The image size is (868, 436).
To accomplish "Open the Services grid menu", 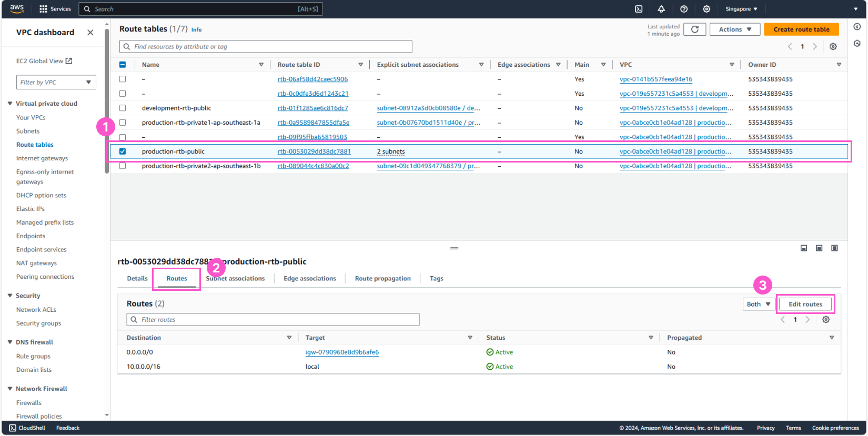I will (x=55, y=9).
